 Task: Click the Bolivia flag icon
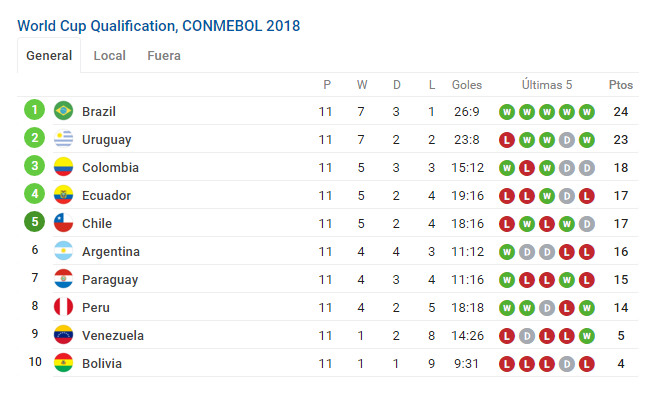(x=63, y=363)
